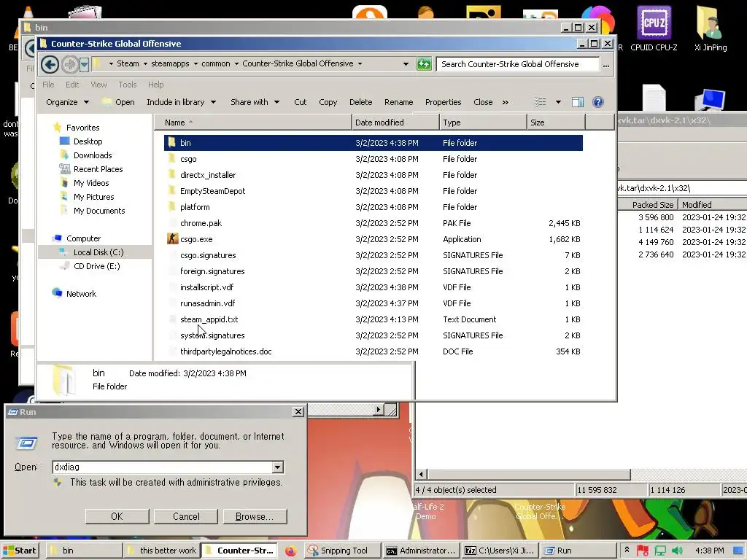Click Cancel in the Run dialog

[x=186, y=517]
